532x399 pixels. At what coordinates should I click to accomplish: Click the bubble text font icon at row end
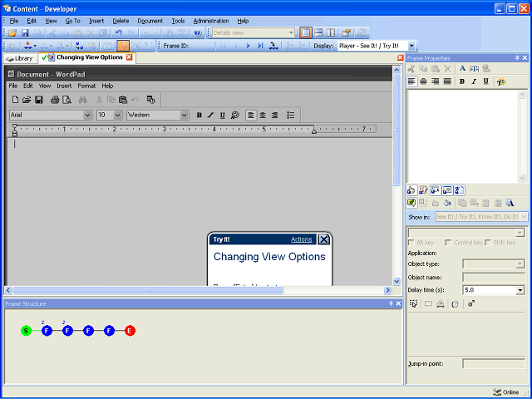[x=510, y=203]
